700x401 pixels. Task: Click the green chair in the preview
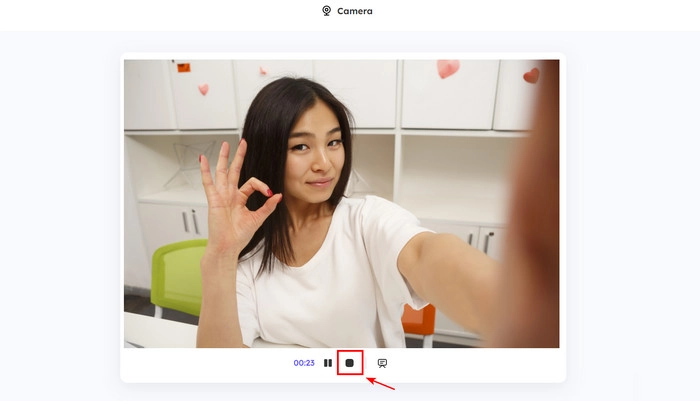[x=178, y=274]
